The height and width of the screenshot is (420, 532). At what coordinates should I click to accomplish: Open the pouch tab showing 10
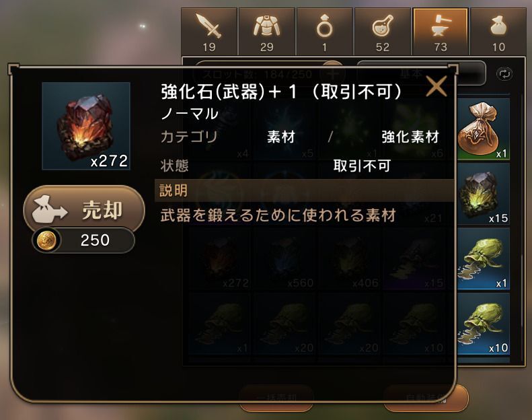[x=498, y=31]
